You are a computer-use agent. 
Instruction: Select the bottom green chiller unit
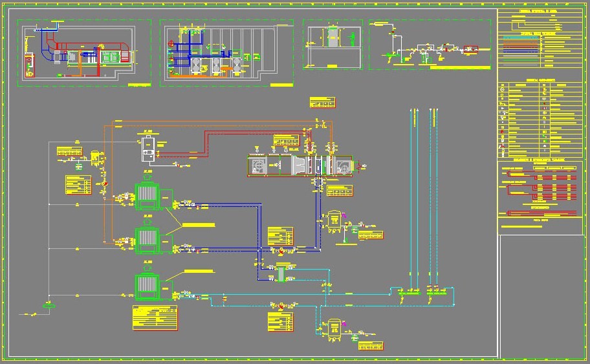coord(147,286)
